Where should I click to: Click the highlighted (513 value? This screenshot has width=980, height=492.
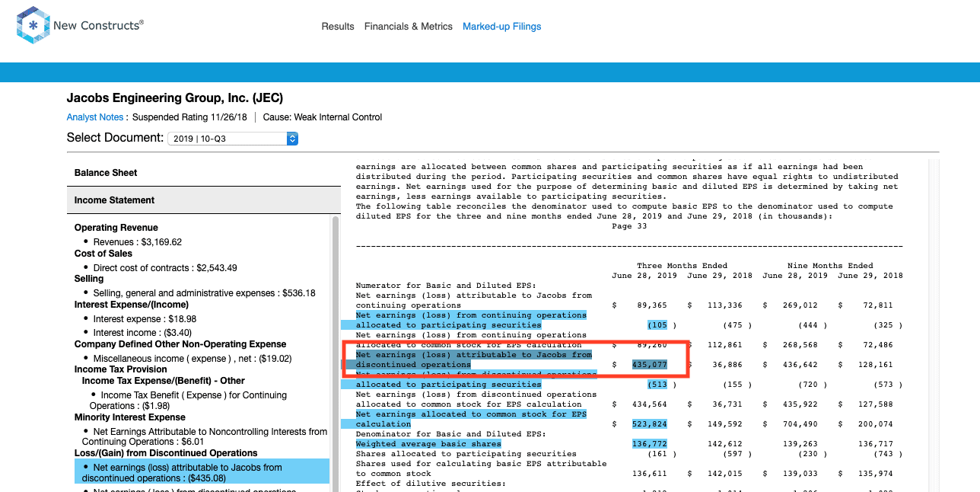657,385
